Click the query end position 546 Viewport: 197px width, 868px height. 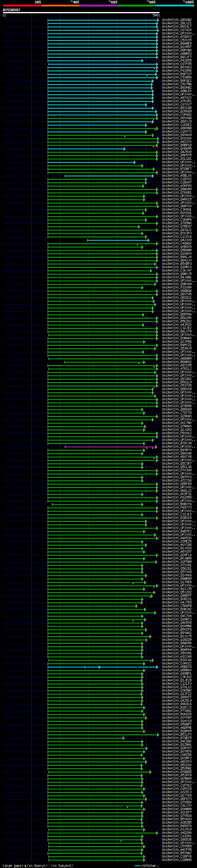click(x=155, y=15)
